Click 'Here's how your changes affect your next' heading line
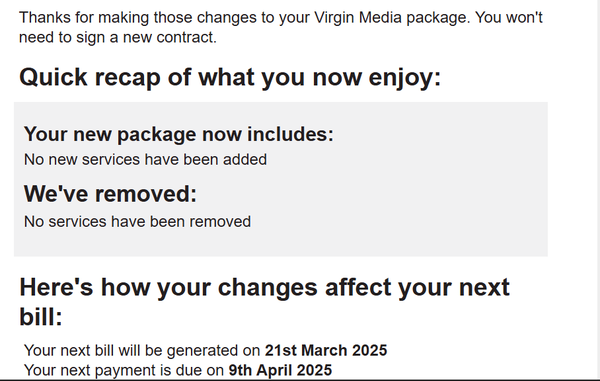600x381 pixels. pyautogui.click(x=264, y=287)
